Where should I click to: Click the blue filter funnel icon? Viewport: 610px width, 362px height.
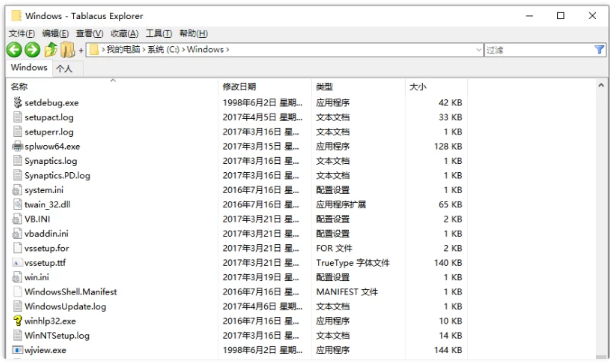click(599, 50)
